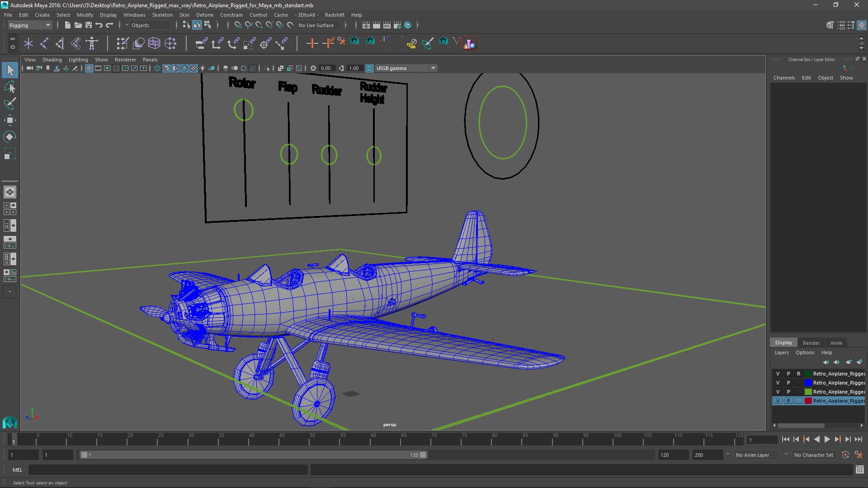Screen dimensions: 868x488
Task: Toggle playback P on the blue layer
Action: [788, 383]
